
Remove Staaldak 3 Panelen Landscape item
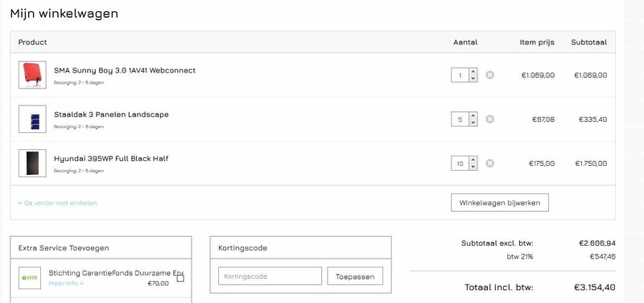489,119
